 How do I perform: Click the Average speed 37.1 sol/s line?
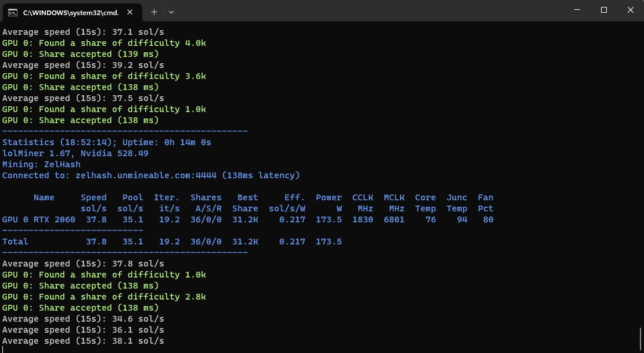(83, 32)
